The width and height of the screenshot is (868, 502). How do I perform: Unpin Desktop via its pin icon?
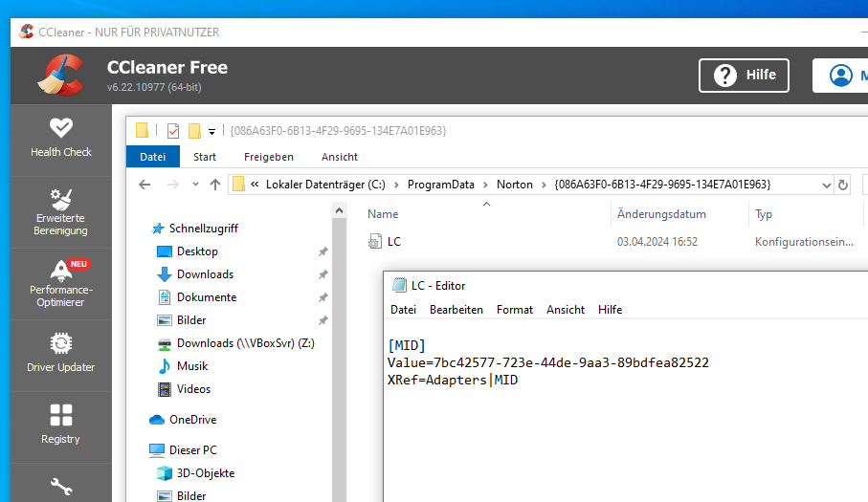323,251
